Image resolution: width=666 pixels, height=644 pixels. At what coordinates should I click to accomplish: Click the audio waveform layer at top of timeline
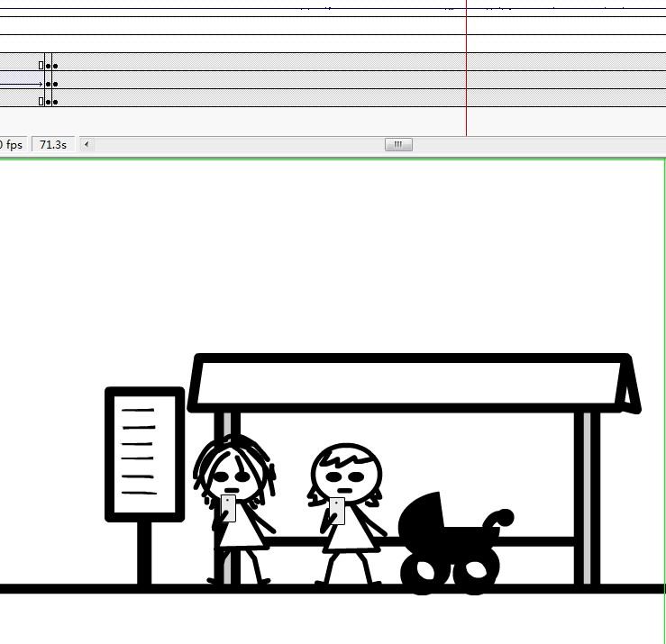[333, 8]
